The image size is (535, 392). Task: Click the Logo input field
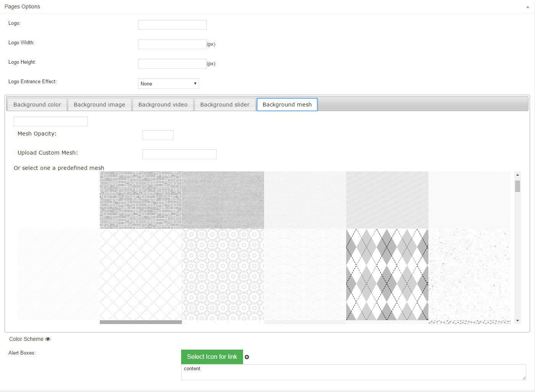pos(172,25)
